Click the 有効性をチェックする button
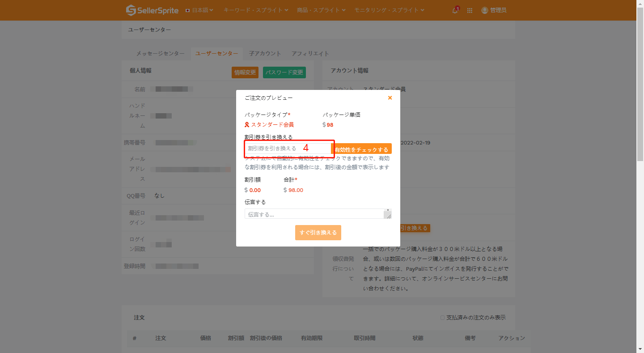The height and width of the screenshot is (353, 644). point(361,149)
